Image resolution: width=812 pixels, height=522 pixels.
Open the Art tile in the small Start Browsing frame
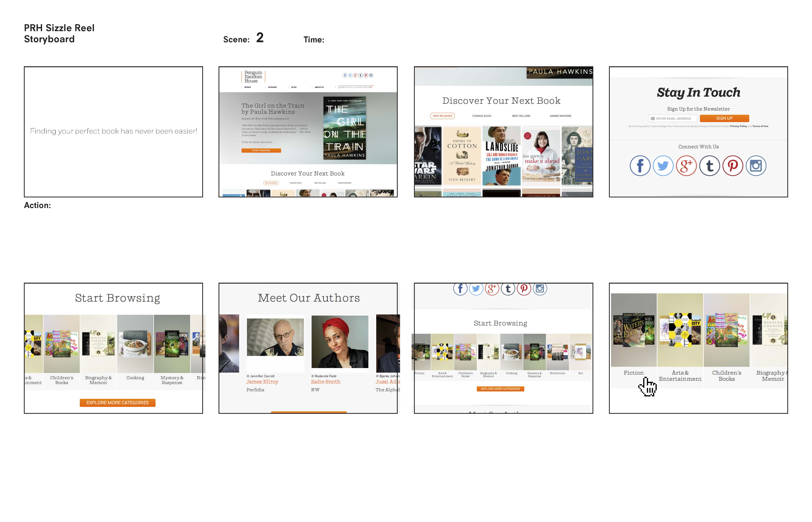(x=580, y=357)
